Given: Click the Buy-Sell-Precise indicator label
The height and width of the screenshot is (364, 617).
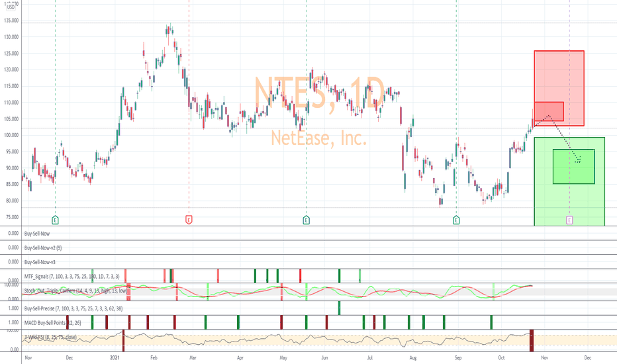Looking at the screenshot, I should tap(73, 308).
